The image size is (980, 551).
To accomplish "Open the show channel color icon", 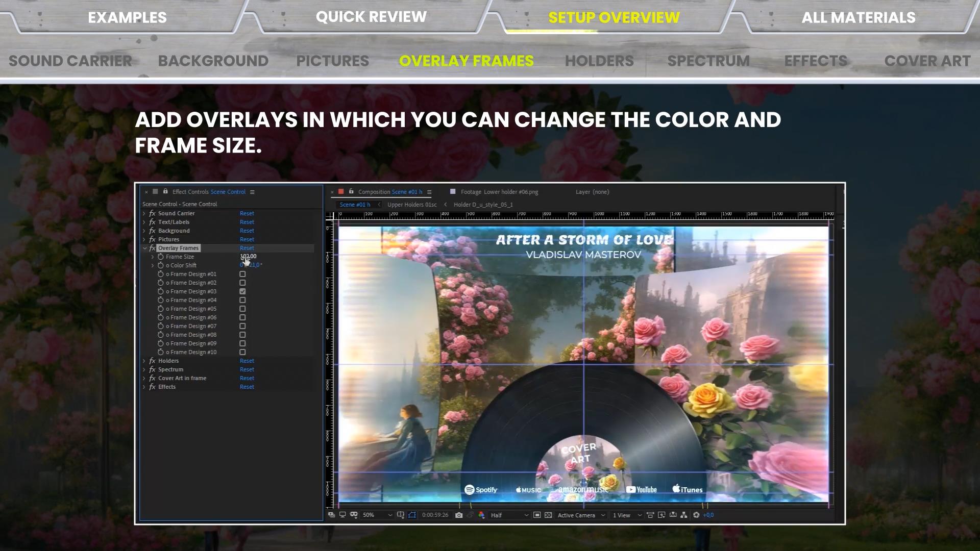I will [x=481, y=515].
